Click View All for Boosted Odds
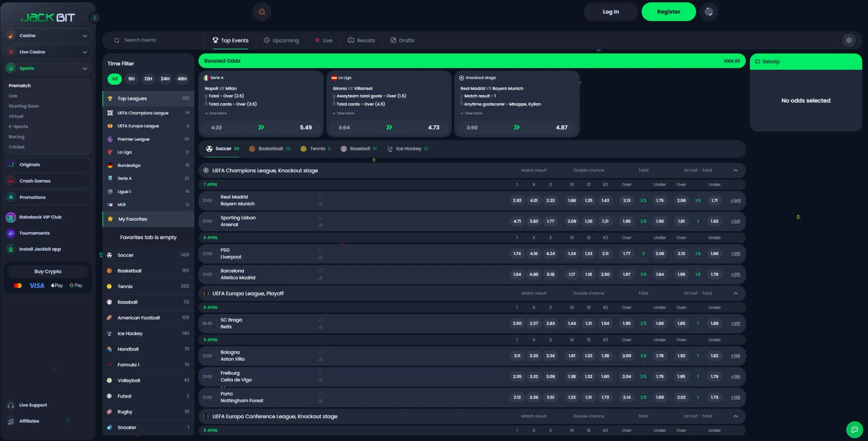The height and width of the screenshot is (441, 868). pyautogui.click(x=731, y=60)
